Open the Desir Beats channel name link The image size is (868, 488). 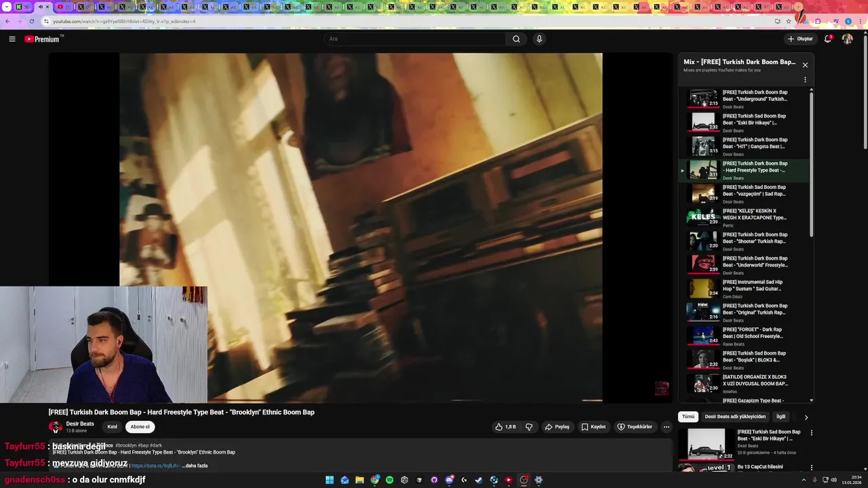coord(80,424)
